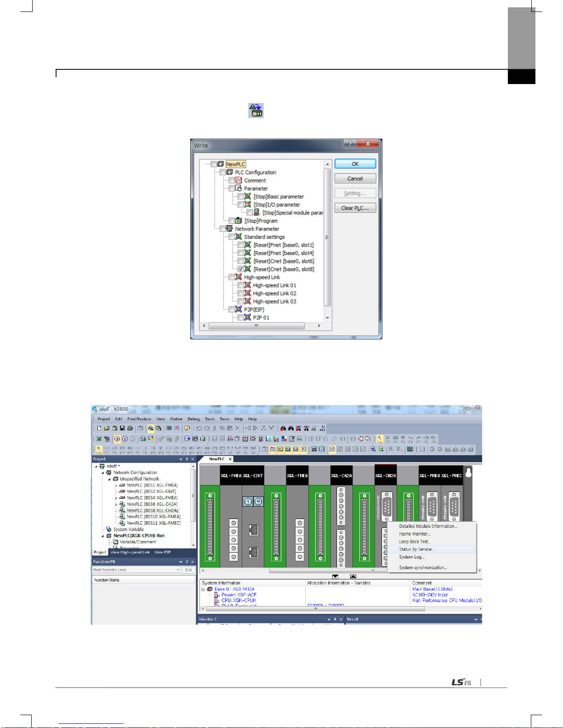The height and width of the screenshot is (728, 563).
Task: Check the [Stop]I/O parameter checkbox
Action: click(x=241, y=205)
